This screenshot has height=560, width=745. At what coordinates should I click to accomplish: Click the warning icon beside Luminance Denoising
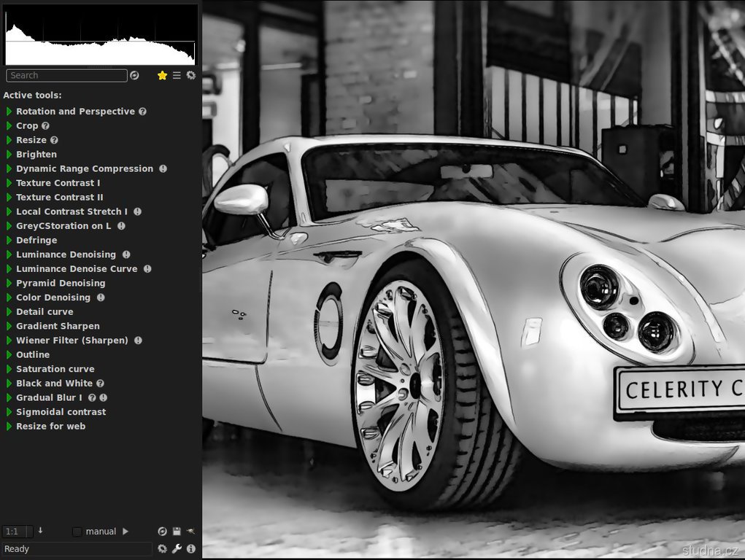[126, 254]
